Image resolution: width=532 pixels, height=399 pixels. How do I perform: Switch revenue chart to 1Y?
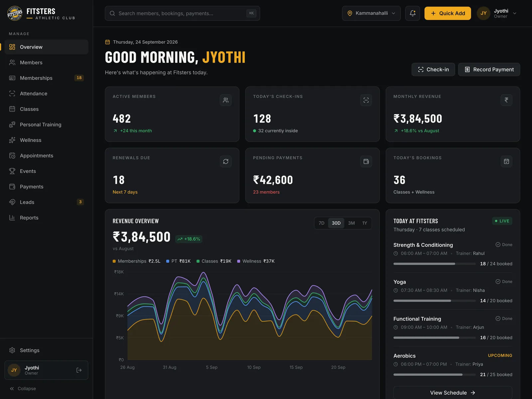(x=364, y=223)
